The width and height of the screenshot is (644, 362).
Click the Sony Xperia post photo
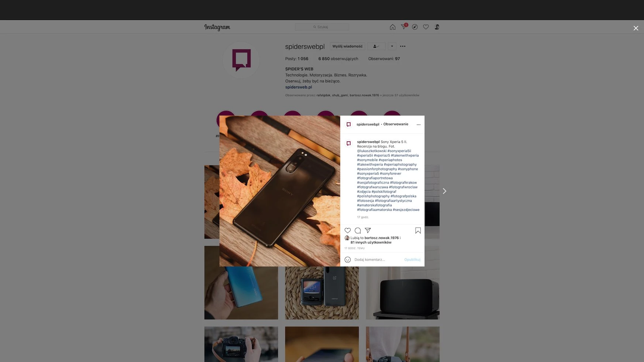pyautogui.click(x=280, y=191)
